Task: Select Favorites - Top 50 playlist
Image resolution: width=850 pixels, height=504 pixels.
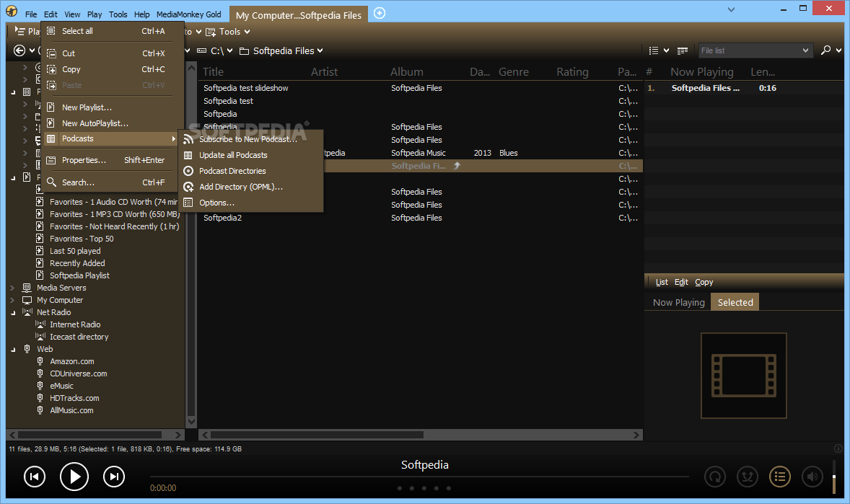Action: click(x=82, y=239)
